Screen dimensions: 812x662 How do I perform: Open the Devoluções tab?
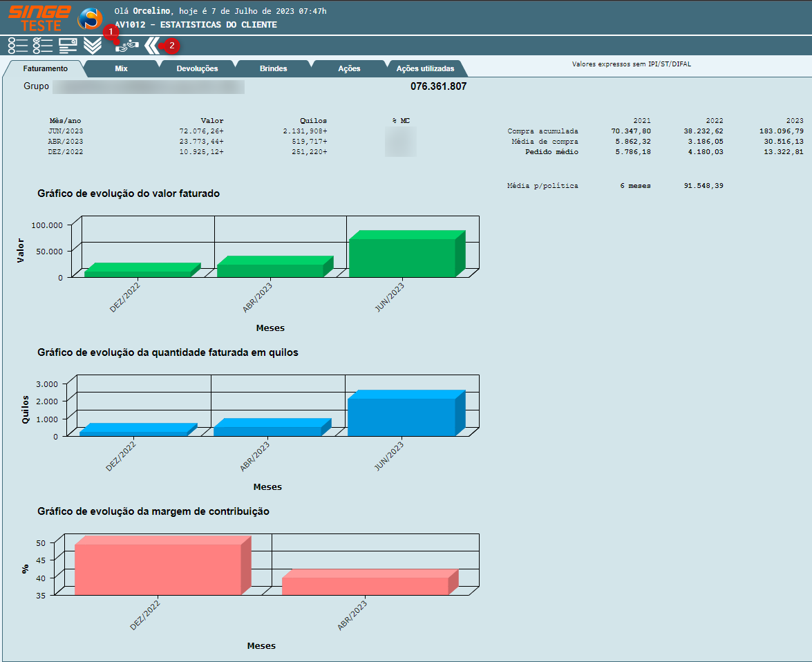197,69
